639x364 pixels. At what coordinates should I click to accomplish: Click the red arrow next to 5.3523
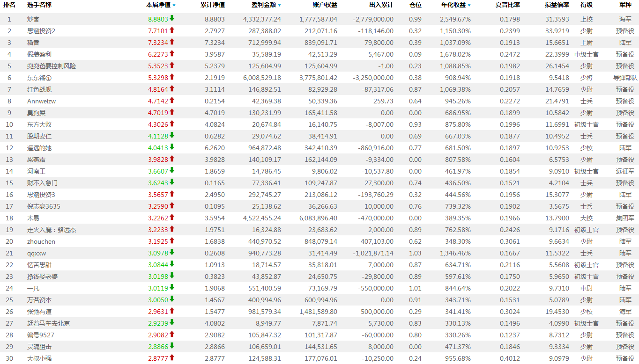coord(172,65)
